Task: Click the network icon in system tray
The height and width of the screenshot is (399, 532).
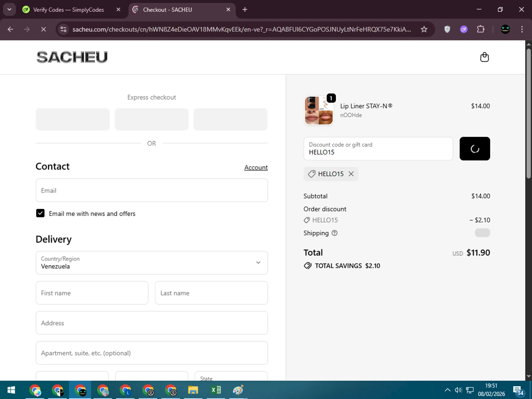Action: tap(470, 390)
